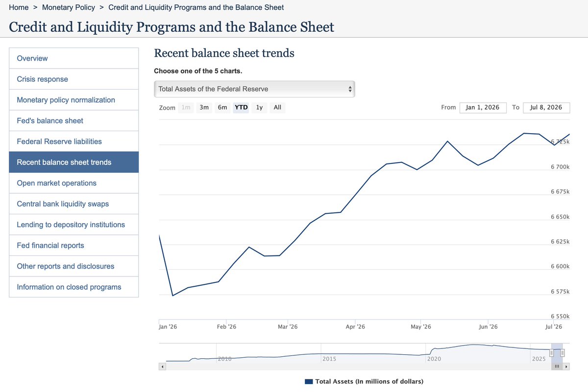The height and width of the screenshot is (392, 588).
Task: Click the 6 550k y-axis label
Action: [x=560, y=317]
